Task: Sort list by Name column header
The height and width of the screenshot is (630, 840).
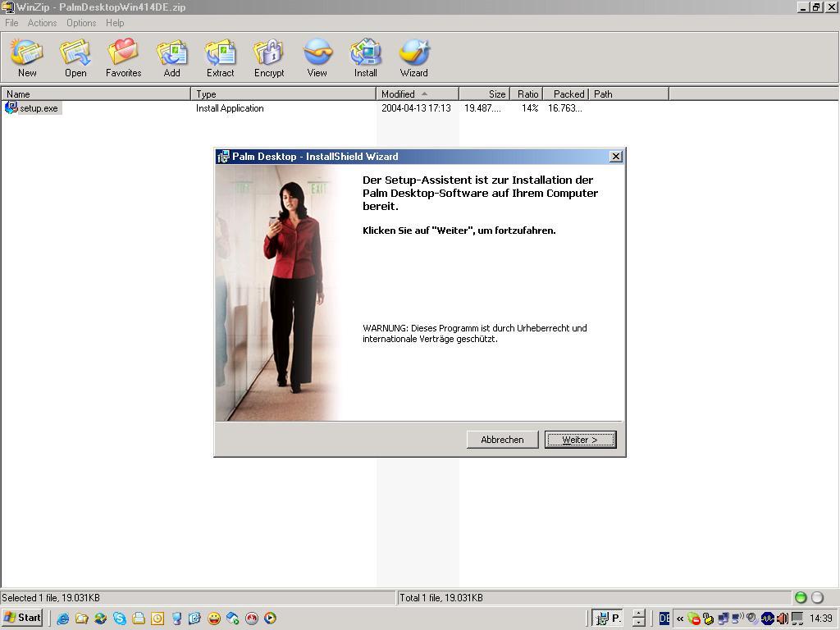Action: [x=96, y=94]
